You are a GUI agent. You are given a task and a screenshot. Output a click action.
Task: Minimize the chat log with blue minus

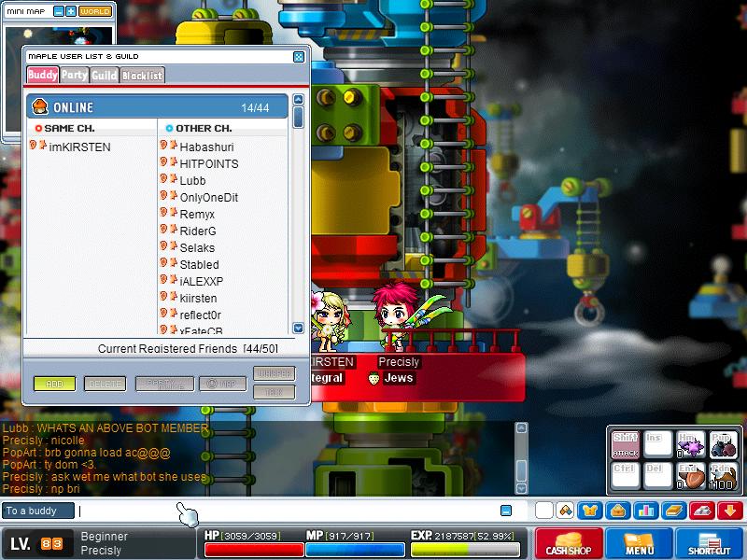click(x=506, y=511)
